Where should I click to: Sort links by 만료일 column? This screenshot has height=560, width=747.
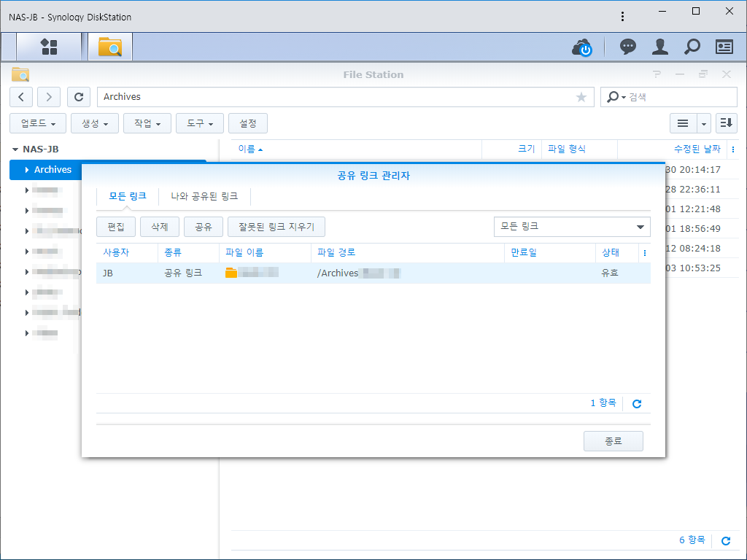click(x=550, y=253)
